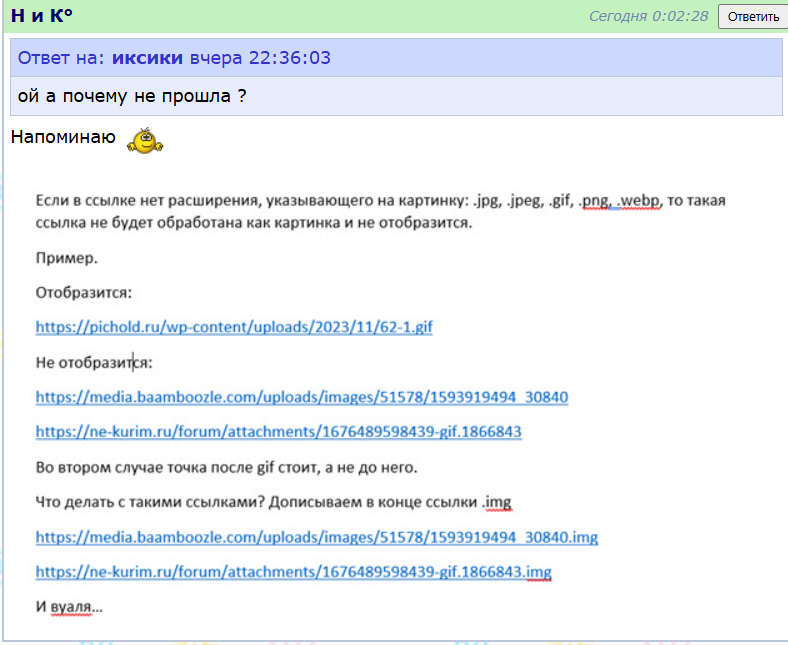Click the text 'Пример.'
Screen dimensions: 788x645
(x=67, y=258)
